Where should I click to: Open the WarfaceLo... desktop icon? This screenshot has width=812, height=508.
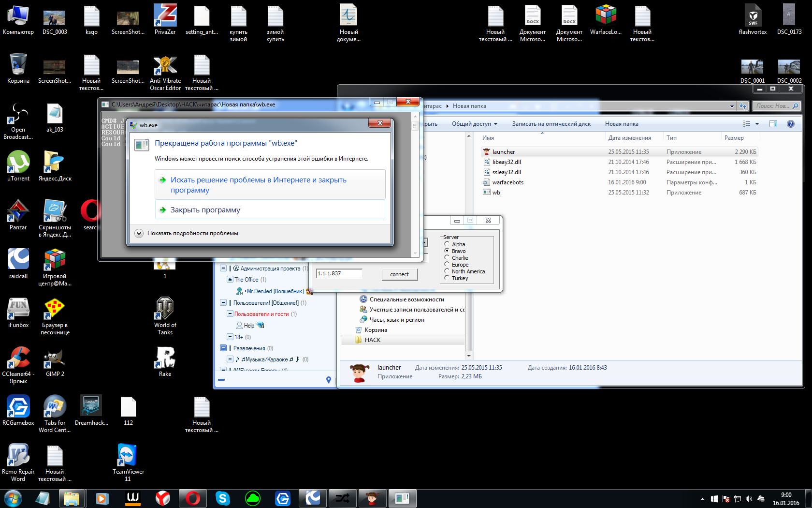pyautogui.click(x=606, y=19)
